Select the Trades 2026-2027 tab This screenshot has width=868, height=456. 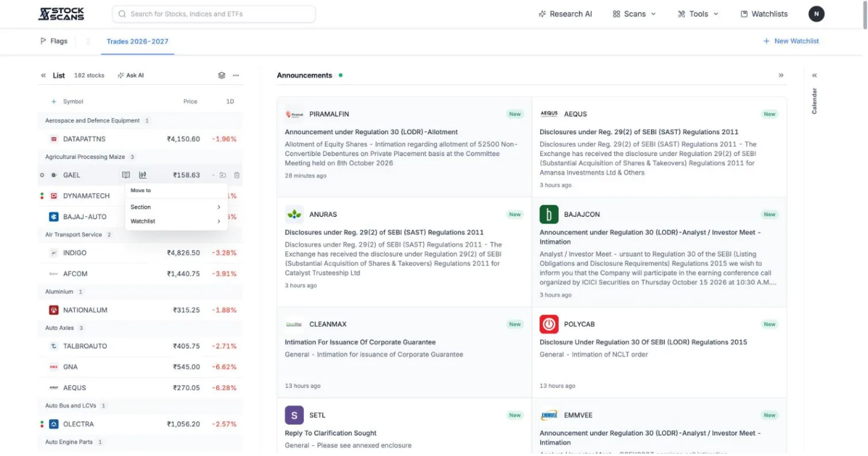[x=137, y=42]
